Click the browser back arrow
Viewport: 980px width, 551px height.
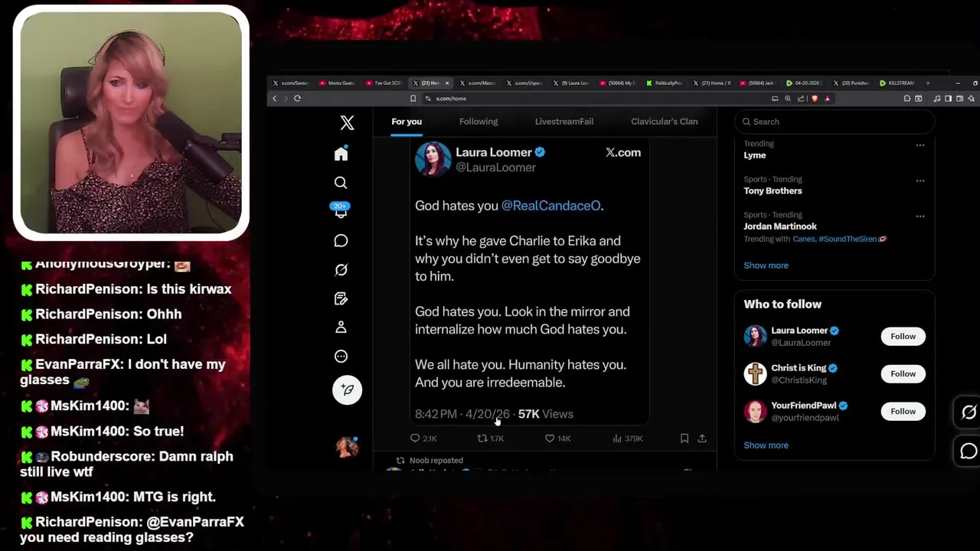275,99
